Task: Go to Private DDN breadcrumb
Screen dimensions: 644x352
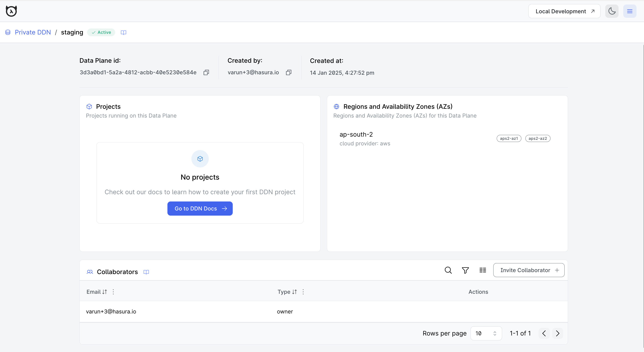Action: 33,33
